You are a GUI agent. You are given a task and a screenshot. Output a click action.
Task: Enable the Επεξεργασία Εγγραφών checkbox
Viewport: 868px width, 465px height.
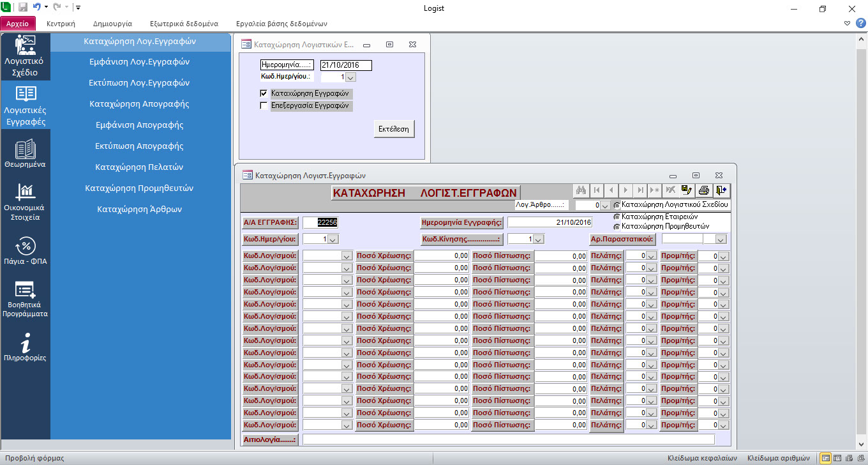pyautogui.click(x=264, y=106)
